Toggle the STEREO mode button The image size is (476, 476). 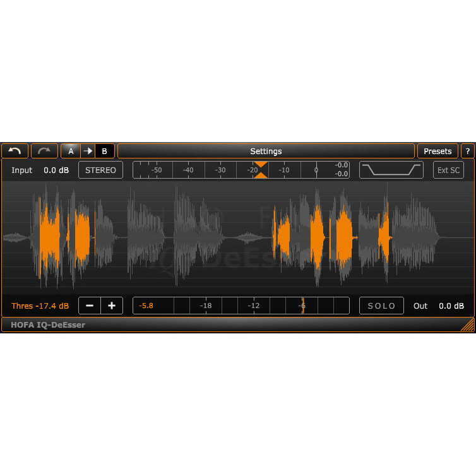100,170
